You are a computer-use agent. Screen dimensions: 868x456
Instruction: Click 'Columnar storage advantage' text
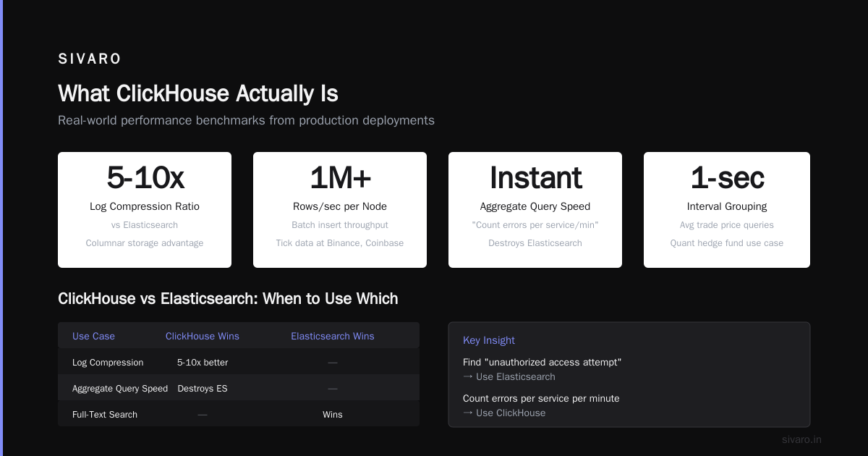click(x=145, y=243)
